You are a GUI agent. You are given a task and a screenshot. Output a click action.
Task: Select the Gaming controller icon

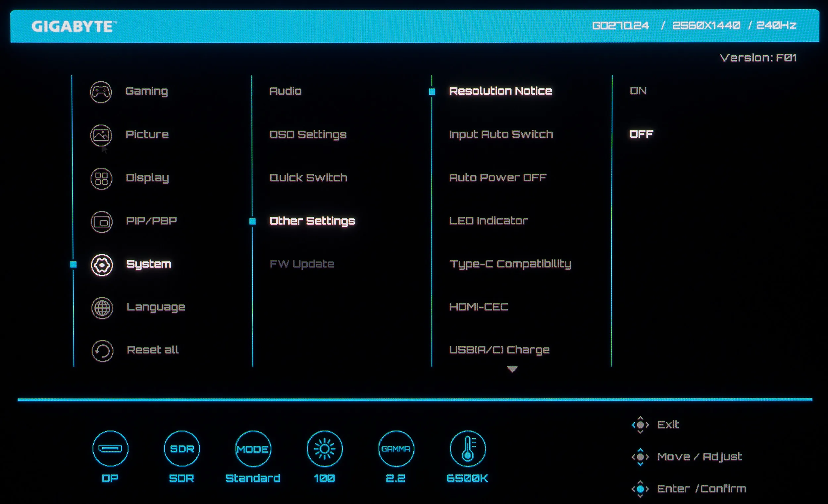coord(101,92)
